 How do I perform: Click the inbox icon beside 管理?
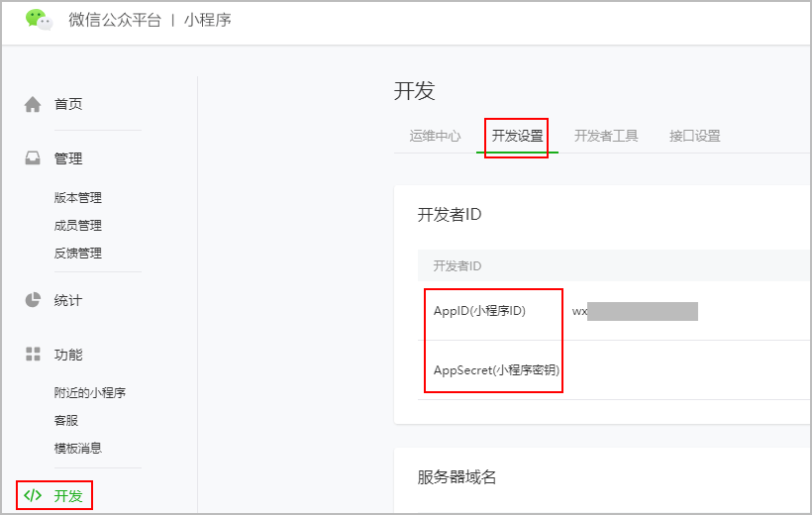tap(33, 158)
